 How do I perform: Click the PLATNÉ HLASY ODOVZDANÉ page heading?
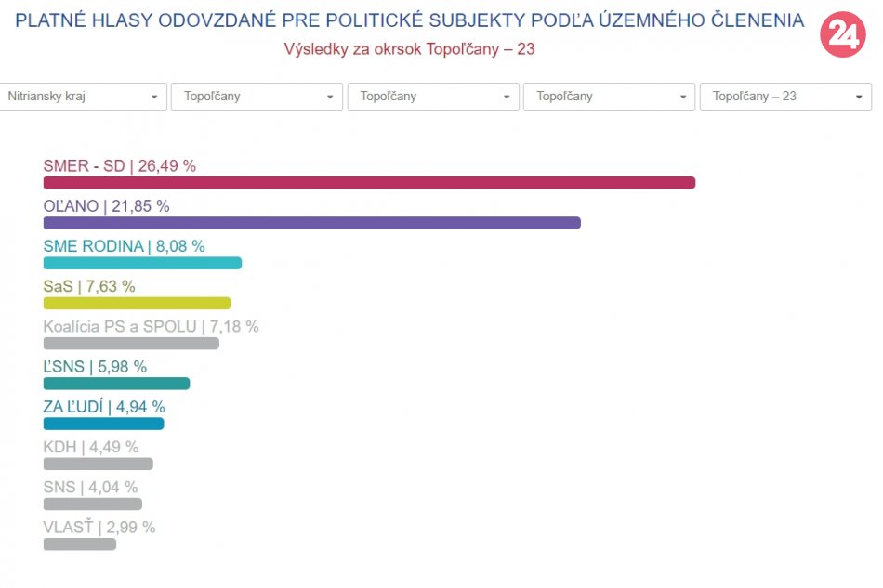point(410,20)
